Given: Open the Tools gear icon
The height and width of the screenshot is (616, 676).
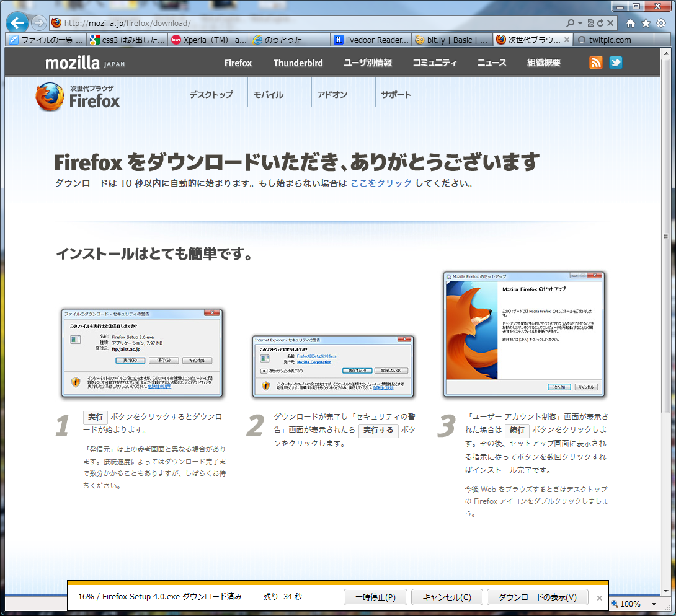Looking at the screenshot, I should (661, 24).
